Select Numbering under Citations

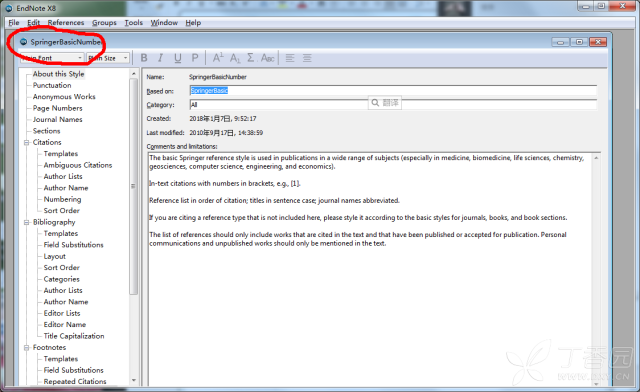click(x=62, y=200)
